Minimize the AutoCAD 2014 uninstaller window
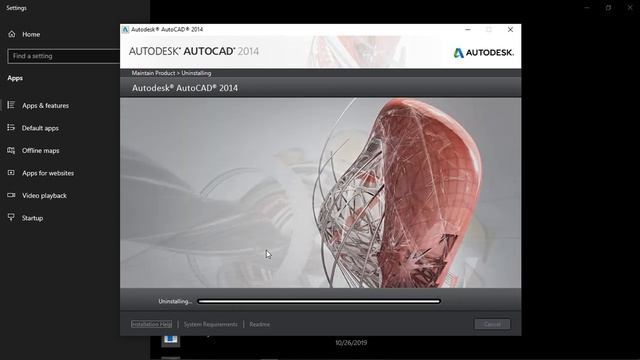640x360 pixels. coord(468,29)
